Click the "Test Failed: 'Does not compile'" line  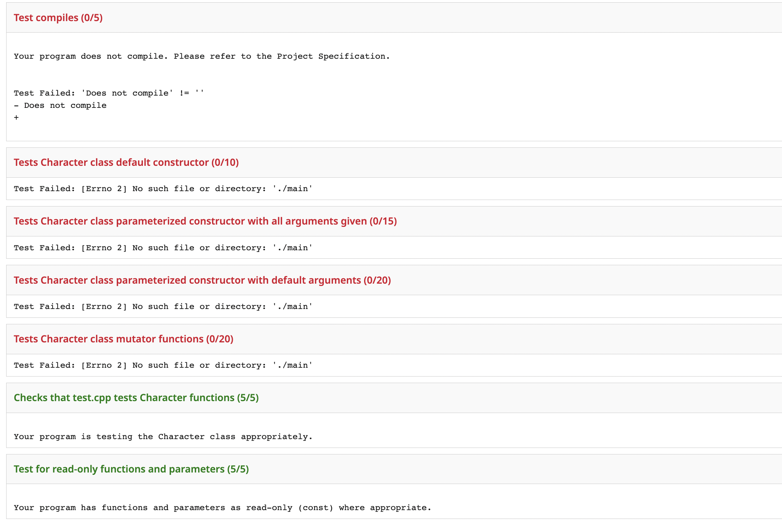(x=109, y=93)
